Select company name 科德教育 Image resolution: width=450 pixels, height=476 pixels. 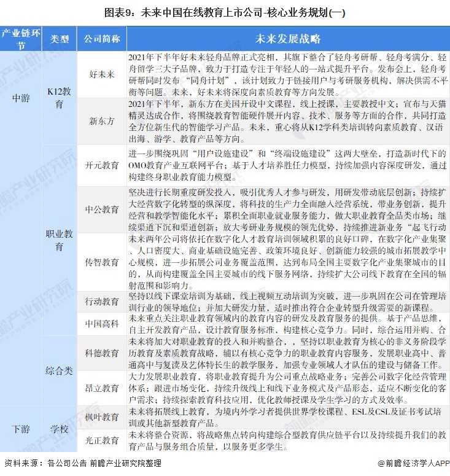pos(102,353)
